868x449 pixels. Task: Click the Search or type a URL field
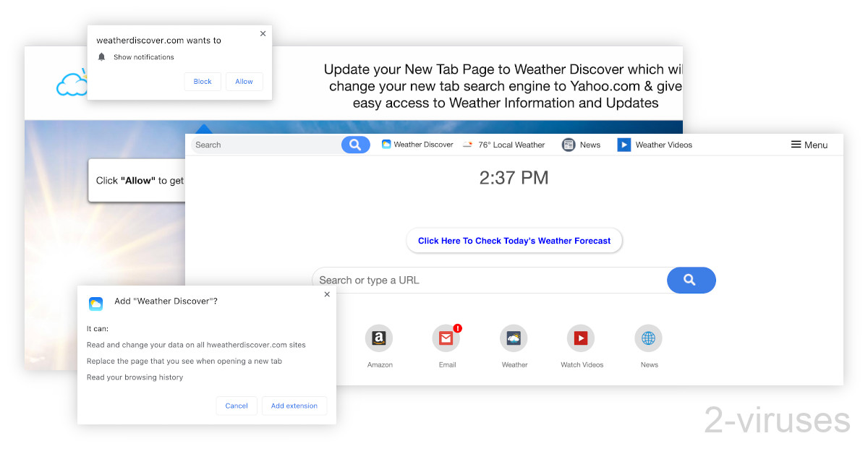490,281
